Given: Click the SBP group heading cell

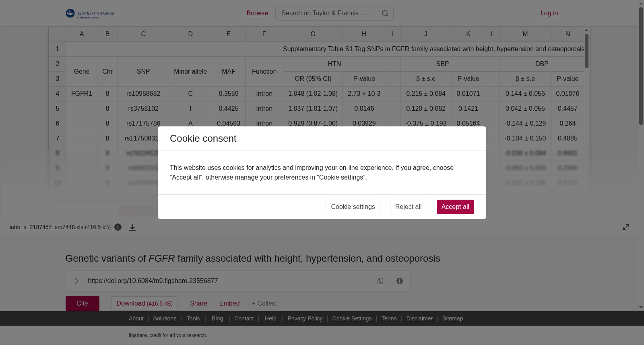Looking at the screenshot, I should pyautogui.click(x=442, y=64).
